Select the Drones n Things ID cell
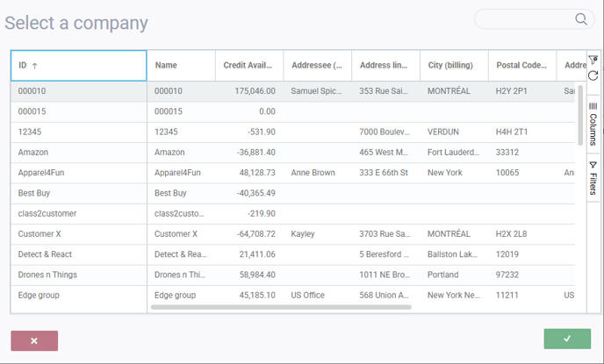 click(79, 275)
